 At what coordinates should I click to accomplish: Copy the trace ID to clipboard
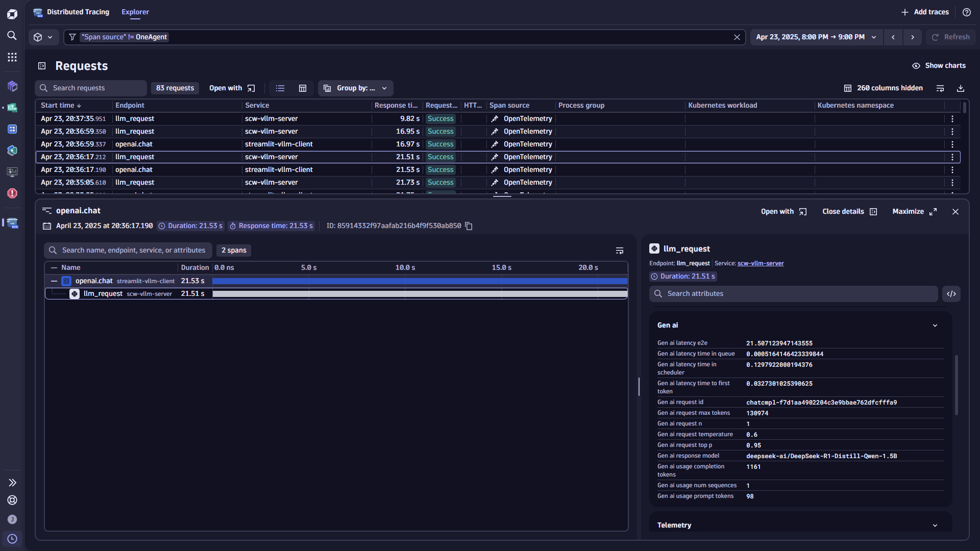(x=469, y=226)
